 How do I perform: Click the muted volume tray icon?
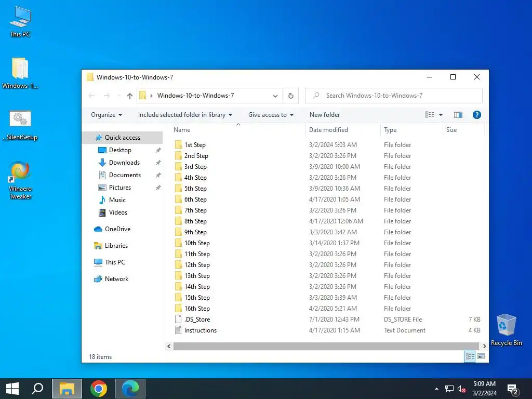click(461, 389)
